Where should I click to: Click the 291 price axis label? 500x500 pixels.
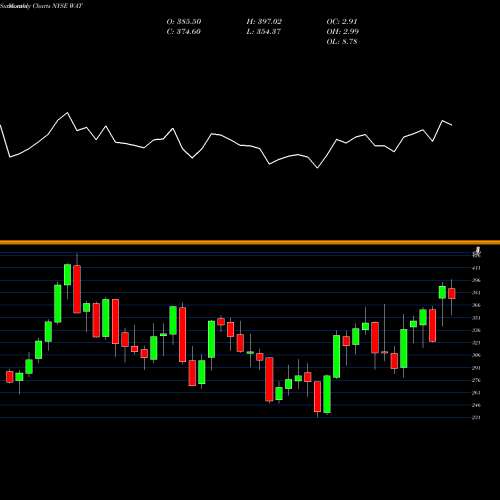click(x=476, y=368)
